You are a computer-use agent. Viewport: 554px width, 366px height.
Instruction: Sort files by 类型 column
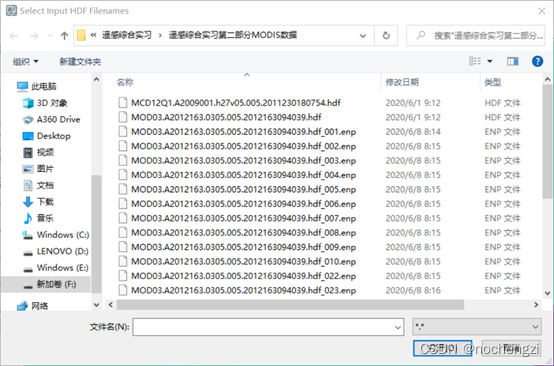pyautogui.click(x=493, y=82)
